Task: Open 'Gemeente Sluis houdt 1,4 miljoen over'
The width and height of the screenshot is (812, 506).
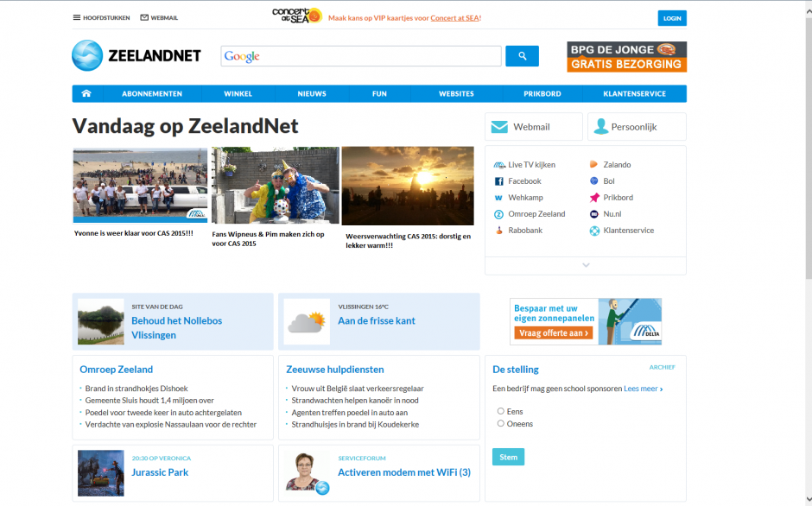Action: 149,401
